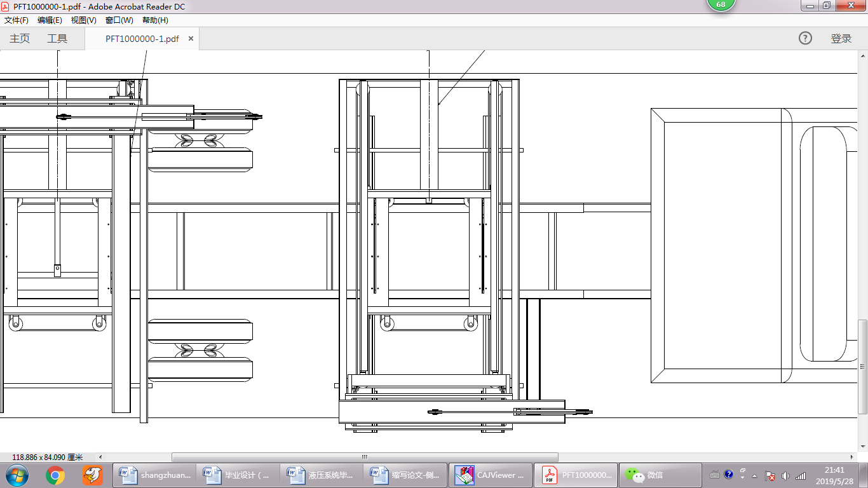Screen dimensions: 868x488
Task: Click the 登录 sign-in button
Action: [841, 39]
